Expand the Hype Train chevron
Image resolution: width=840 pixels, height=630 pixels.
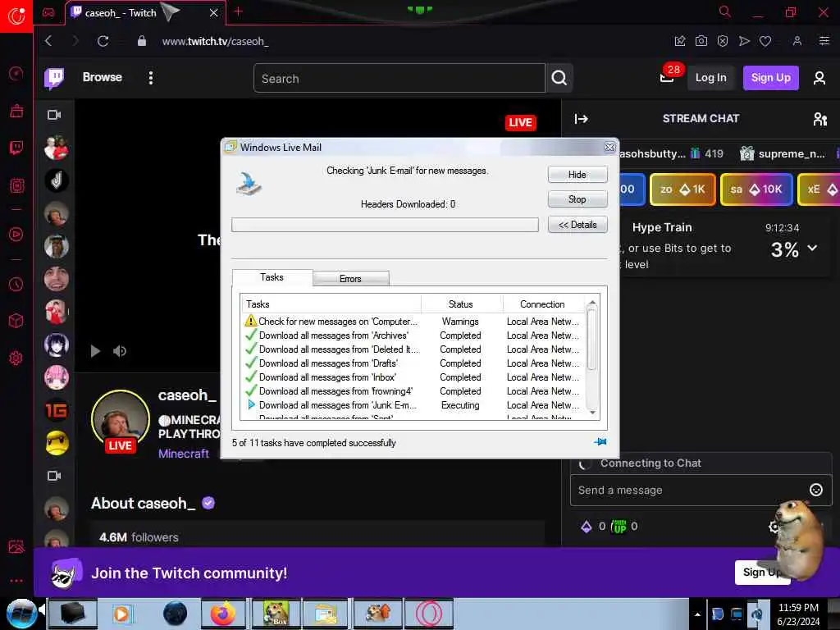click(813, 248)
